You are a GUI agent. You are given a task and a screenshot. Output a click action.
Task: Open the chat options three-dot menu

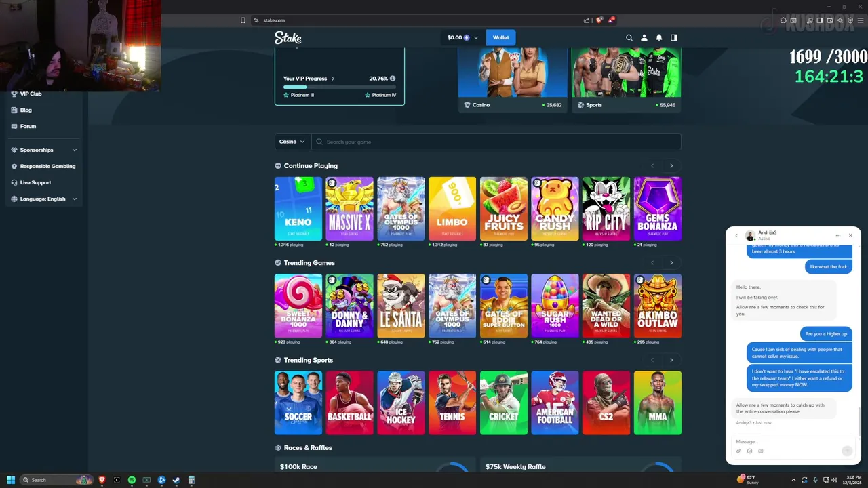coord(838,235)
